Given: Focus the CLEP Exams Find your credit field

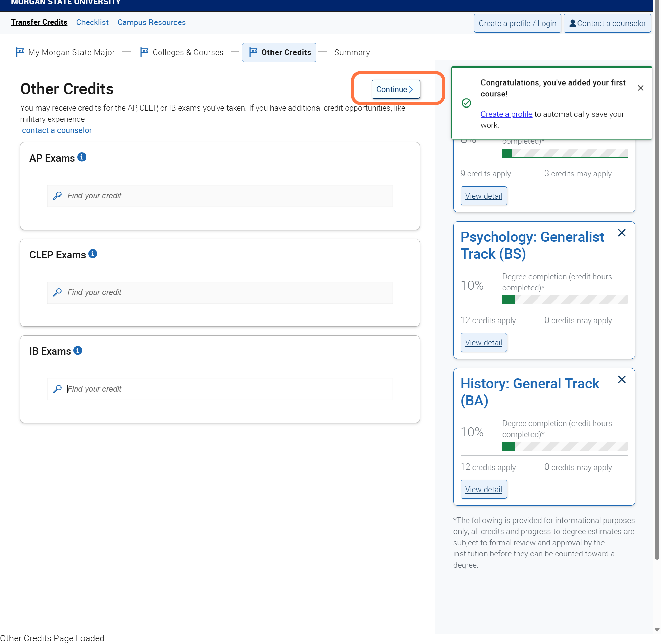Looking at the screenshot, I should pyautogui.click(x=220, y=292).
